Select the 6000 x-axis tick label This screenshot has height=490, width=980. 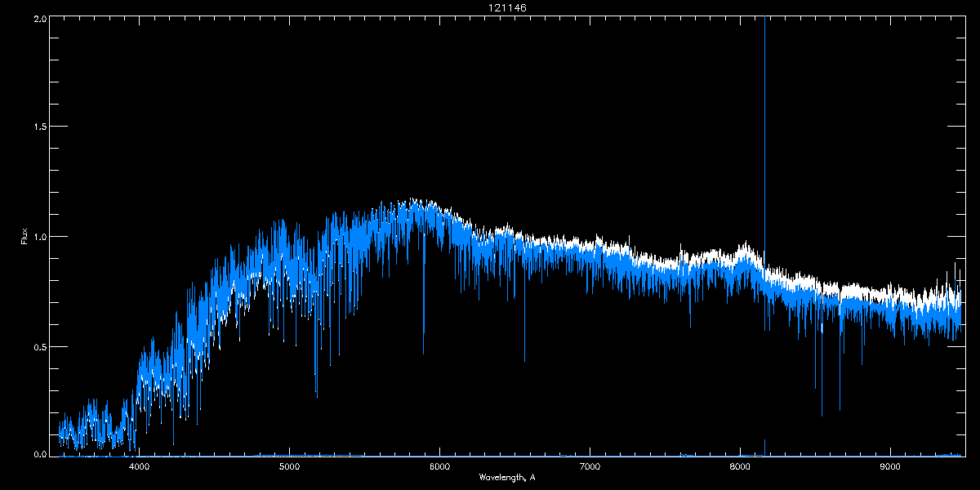(439, 467)
